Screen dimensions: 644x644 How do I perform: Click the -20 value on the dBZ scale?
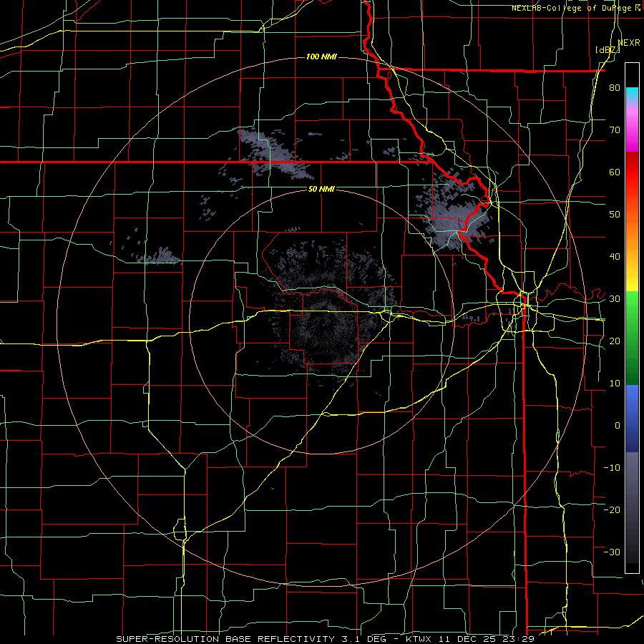tap(612, 509)
